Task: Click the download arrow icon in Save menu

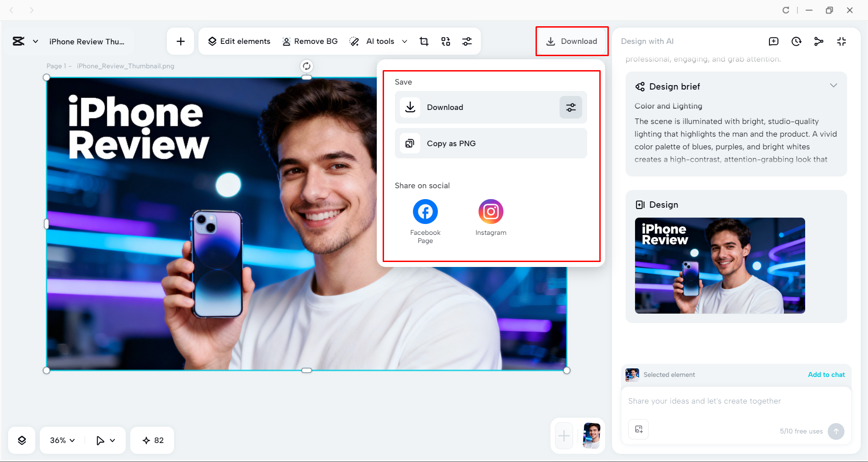Action: [x=410, y=107]
